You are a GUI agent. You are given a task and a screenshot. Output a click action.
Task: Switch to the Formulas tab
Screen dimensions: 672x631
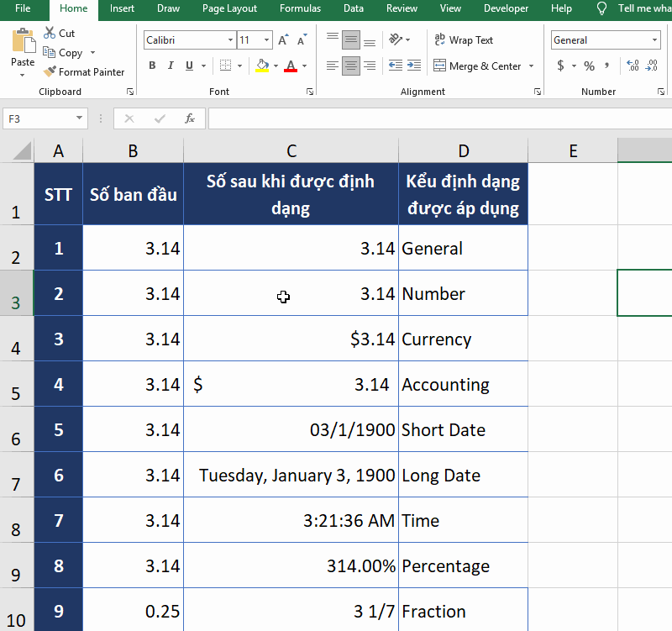(300, 8)
